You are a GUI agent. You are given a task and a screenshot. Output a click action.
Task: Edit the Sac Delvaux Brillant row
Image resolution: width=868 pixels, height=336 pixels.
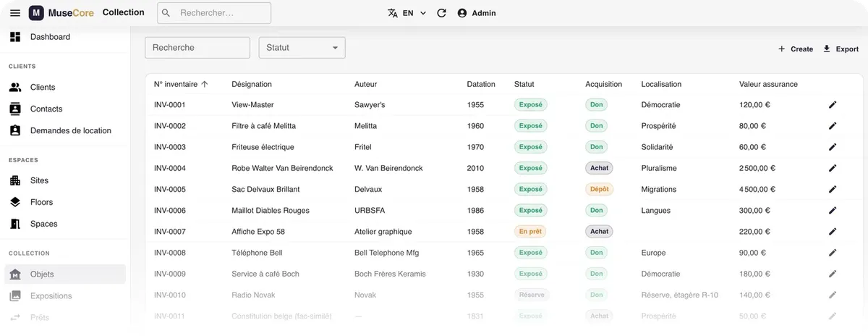833,190
